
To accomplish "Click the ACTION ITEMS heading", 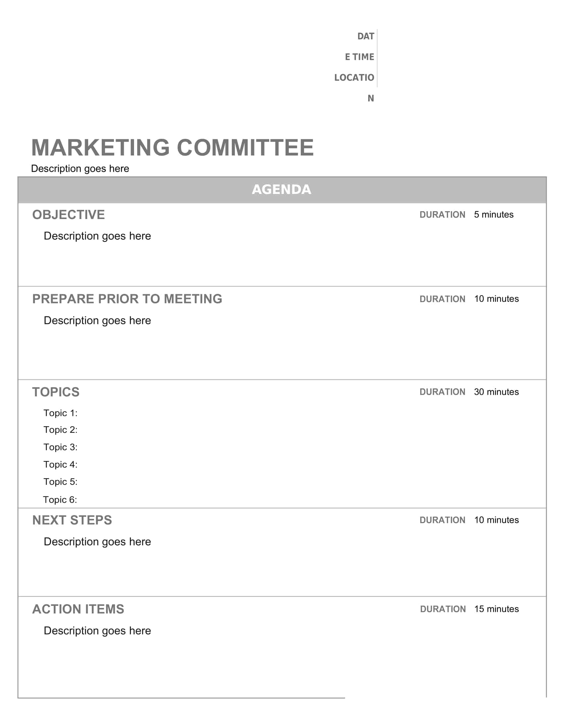I will click(78, 609).
